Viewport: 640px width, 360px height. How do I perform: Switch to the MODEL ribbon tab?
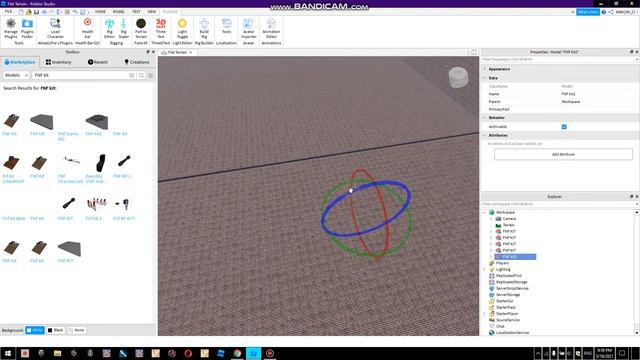point(119,12)
